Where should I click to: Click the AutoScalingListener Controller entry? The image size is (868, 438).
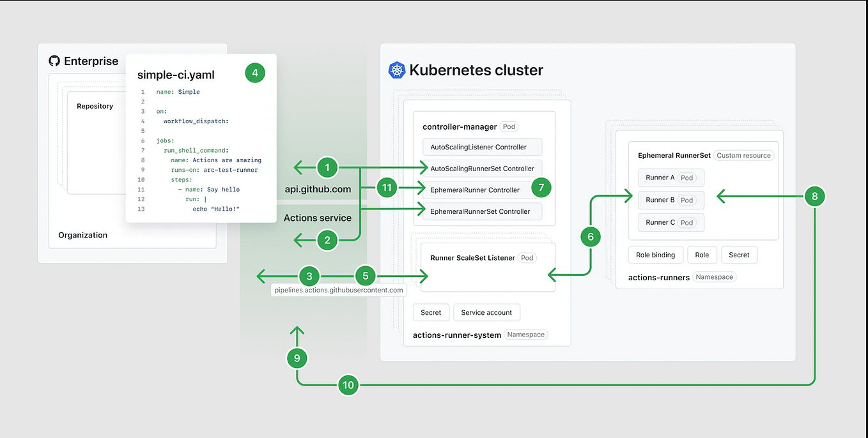point(482,147)
